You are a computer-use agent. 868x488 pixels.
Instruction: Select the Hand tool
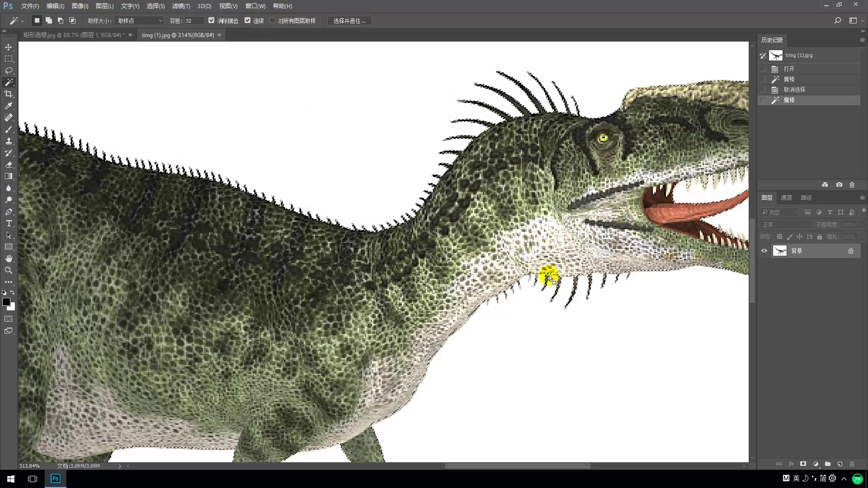[x=9, y=258]
